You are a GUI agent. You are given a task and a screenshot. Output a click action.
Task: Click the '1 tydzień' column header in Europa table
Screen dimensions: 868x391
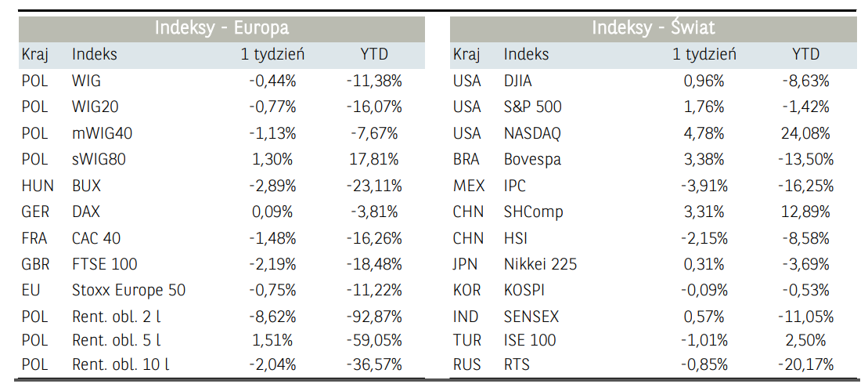272,54
